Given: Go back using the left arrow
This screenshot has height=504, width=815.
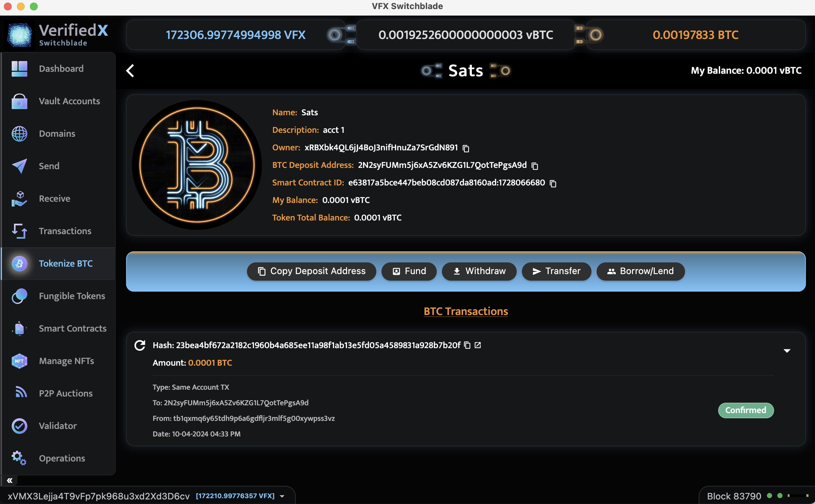Looking at the screenshot, I should (x=130, y=71).
